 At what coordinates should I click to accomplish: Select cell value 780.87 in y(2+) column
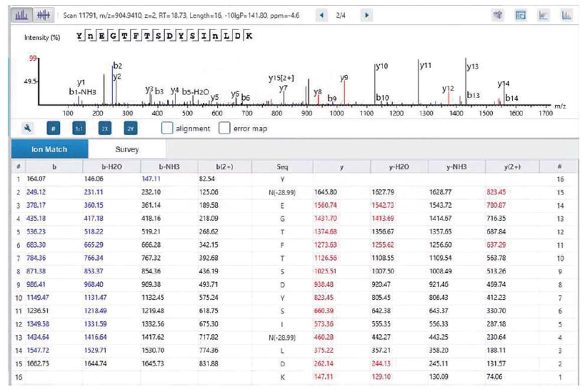(496, 205)
